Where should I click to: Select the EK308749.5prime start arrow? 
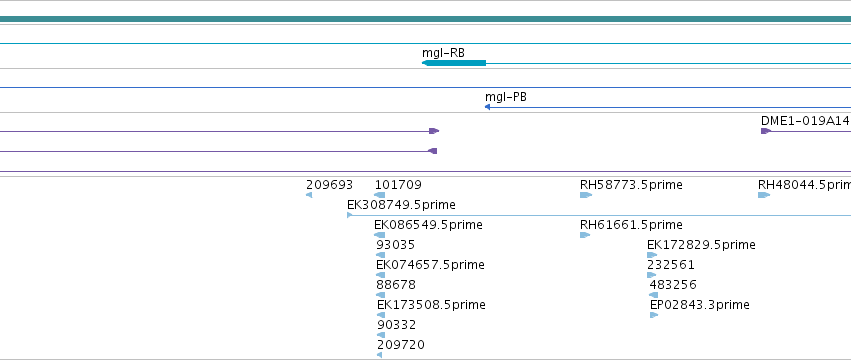(x=350, y=215)
